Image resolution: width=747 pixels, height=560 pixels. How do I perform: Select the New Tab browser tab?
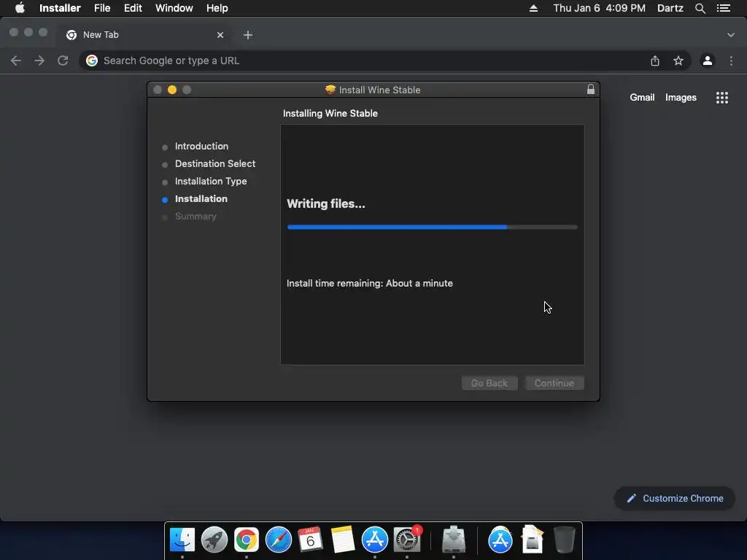coord(144,35)
